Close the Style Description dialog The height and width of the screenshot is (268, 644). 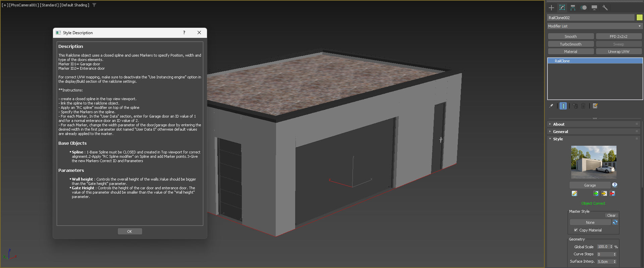point(199,32)
